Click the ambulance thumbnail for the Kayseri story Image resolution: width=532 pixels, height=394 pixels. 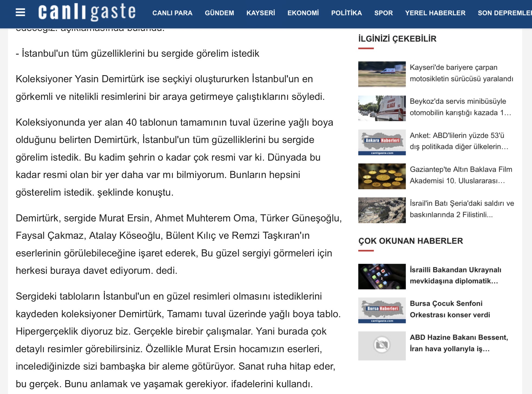point(382,74)
